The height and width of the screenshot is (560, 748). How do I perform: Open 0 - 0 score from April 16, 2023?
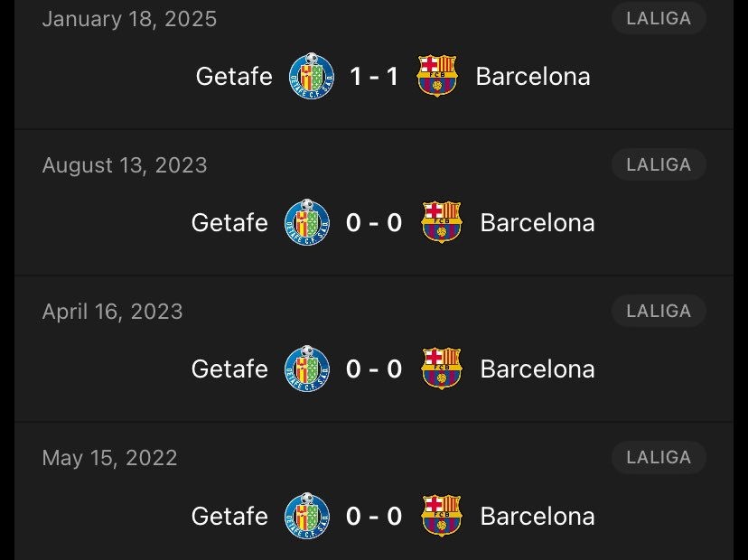[374, 369]
